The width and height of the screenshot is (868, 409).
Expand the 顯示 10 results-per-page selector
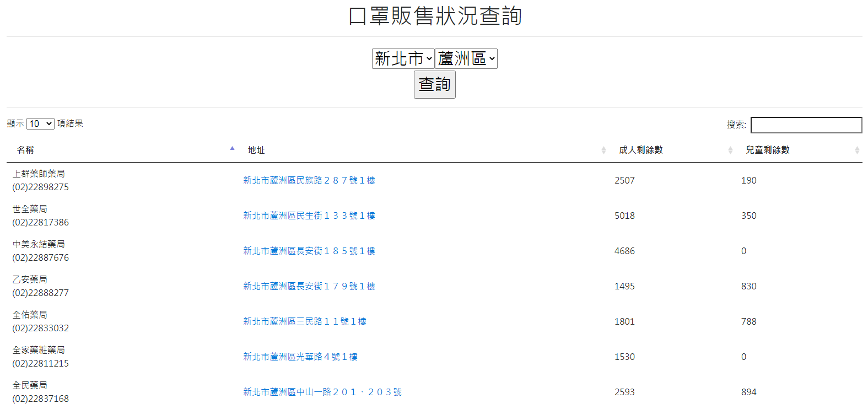pos(40,123)
